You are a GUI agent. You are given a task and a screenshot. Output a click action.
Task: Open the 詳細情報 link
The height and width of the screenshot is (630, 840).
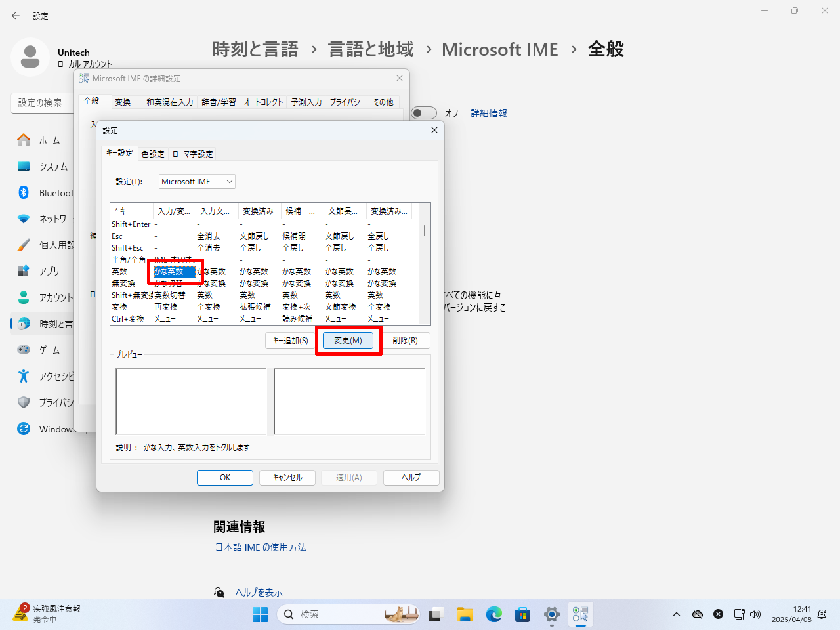pyautogui.click(x=489, y=113)
